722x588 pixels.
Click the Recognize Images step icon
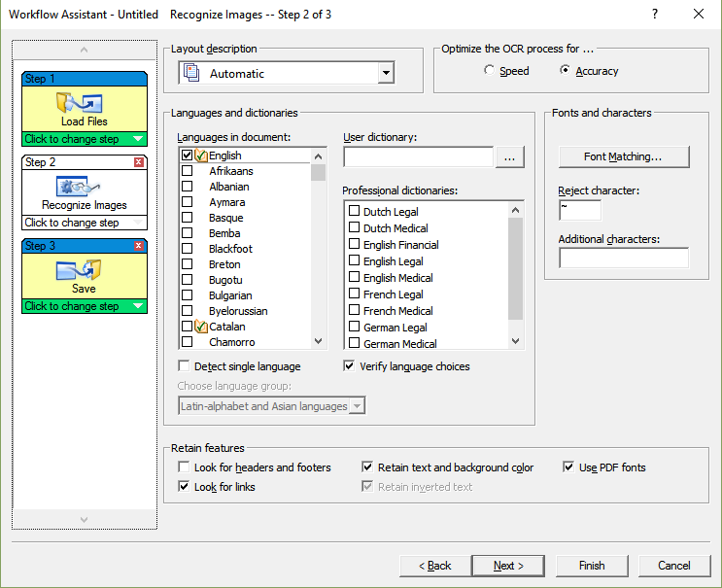coord(84,187)
